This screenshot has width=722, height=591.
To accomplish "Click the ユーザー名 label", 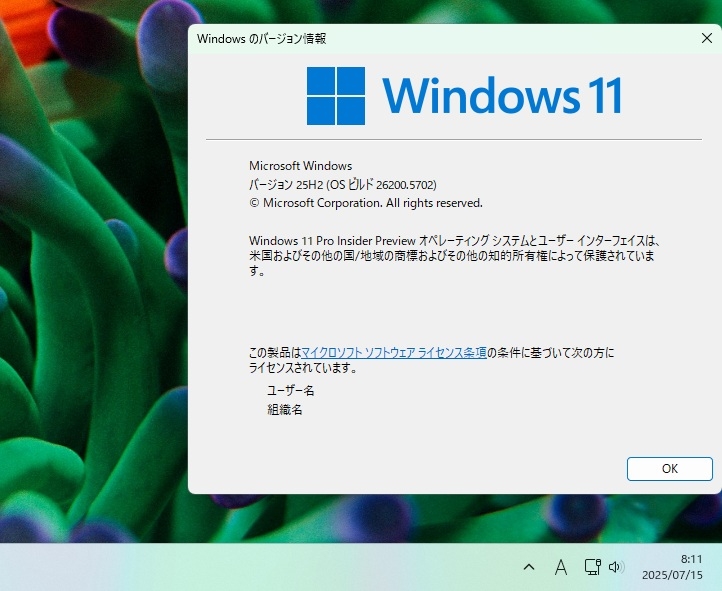I will [x=291, y=391].
